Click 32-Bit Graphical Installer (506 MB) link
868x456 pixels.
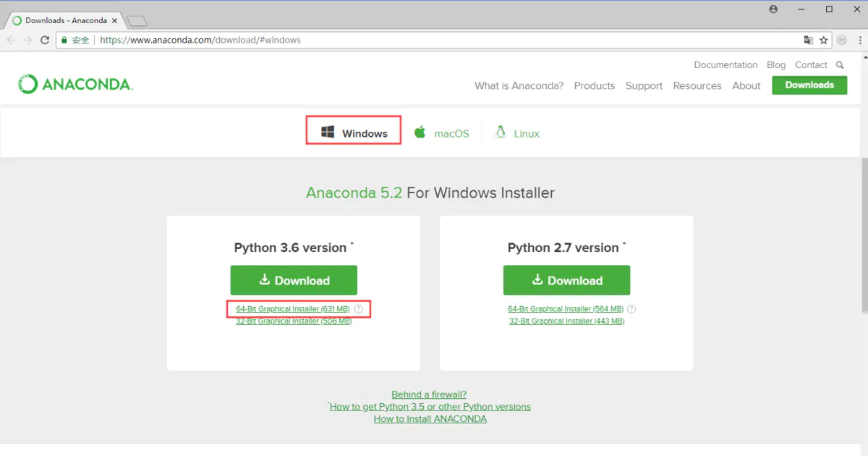294,321
